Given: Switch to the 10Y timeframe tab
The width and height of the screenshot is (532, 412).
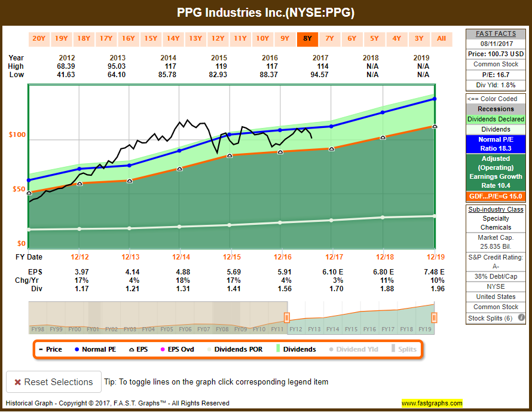Looking at the screenshot, I should 262,38.
